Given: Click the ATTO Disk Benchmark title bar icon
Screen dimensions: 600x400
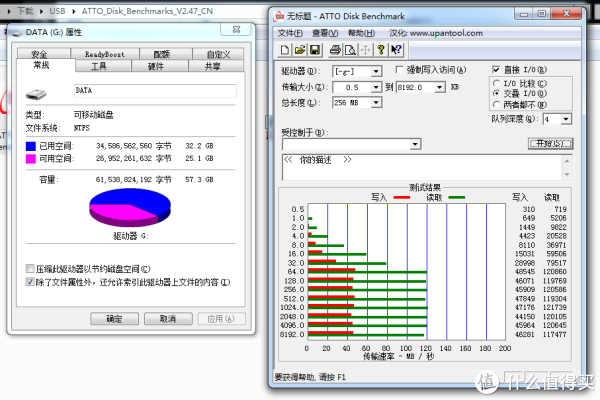Looking at the screenshot, I should [x=279, y=16].
